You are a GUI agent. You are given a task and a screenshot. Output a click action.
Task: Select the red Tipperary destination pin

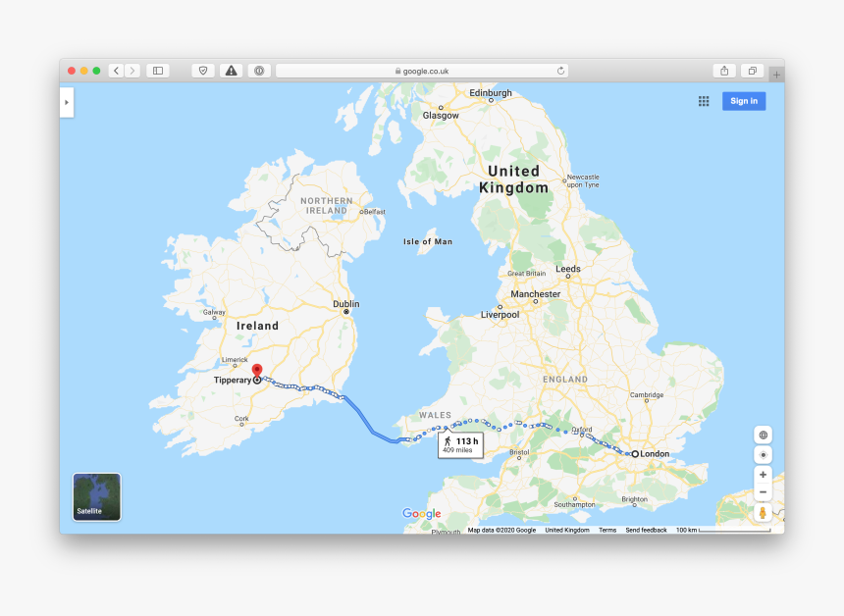(x=257, y=371)
